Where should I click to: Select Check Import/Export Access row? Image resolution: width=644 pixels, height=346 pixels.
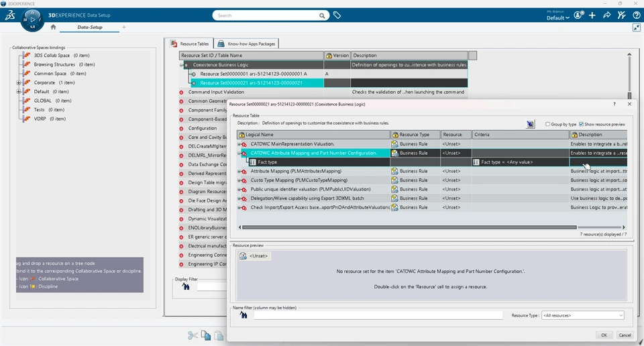(x=320, y=207)
